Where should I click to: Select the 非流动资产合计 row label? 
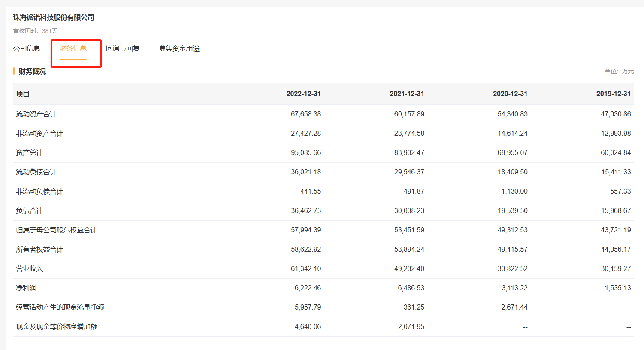39,134
